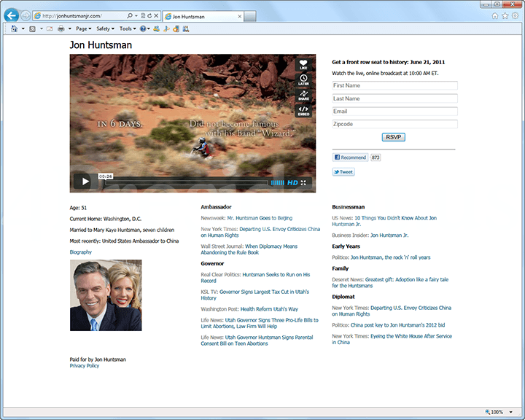Click the RSS feeds toolbar icon

[33, 29]
